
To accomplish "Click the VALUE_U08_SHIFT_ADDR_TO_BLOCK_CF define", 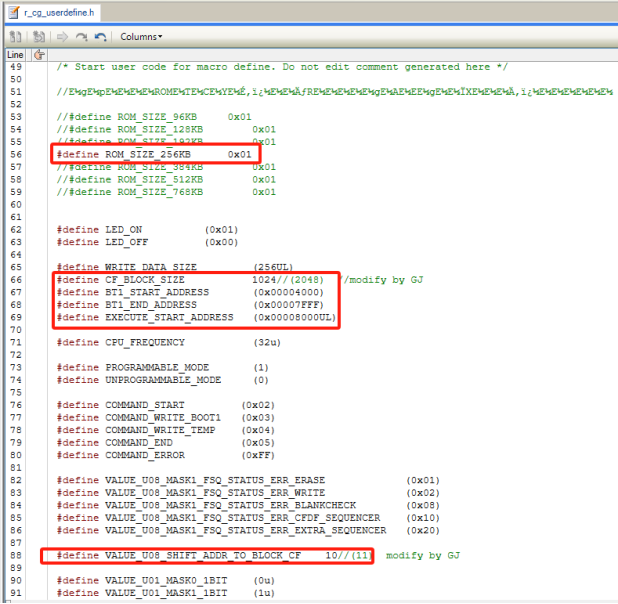I will pos(214,556).
